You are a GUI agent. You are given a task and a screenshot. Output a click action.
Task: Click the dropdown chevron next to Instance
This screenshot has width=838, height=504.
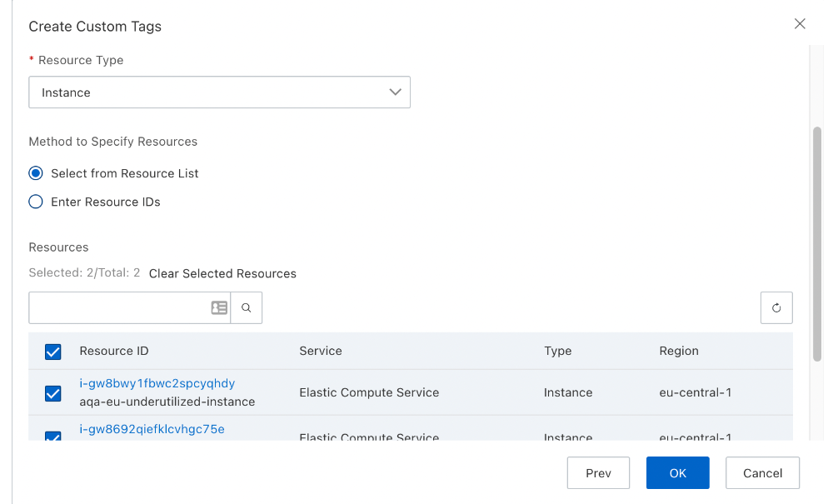click(x=395, y=92)
